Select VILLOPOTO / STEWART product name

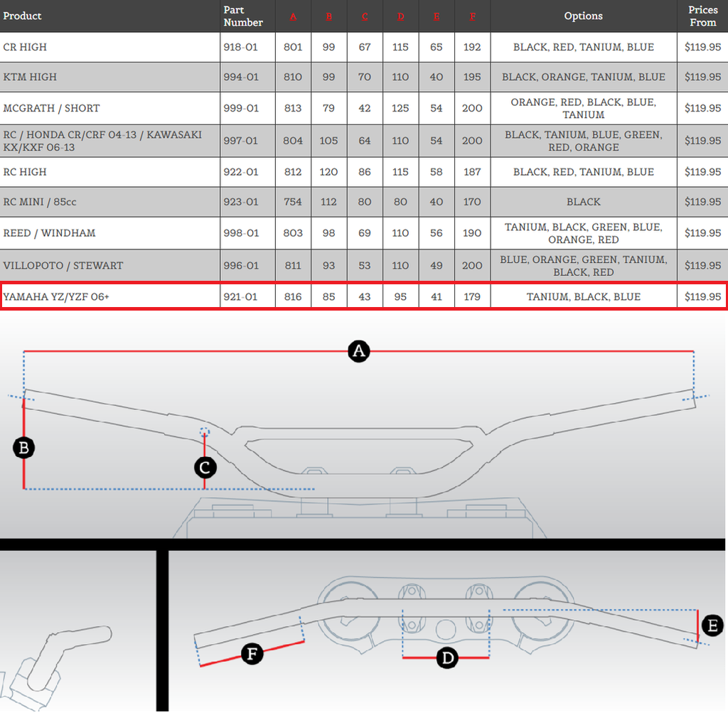coord(63,265)
